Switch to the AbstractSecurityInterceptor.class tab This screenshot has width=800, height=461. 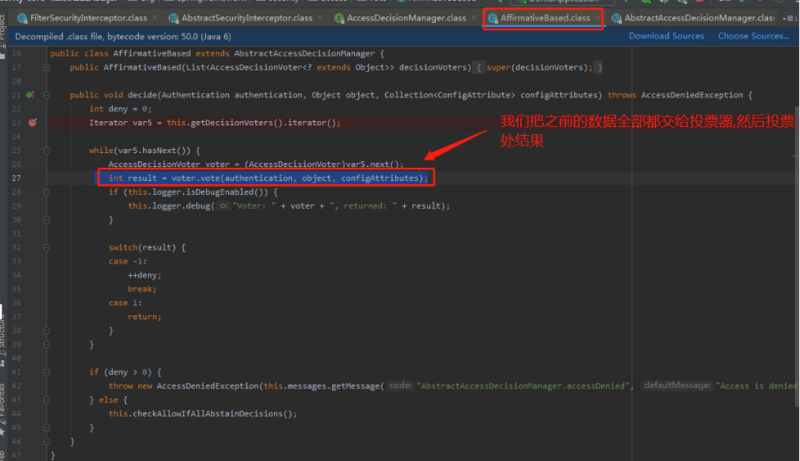247,18
